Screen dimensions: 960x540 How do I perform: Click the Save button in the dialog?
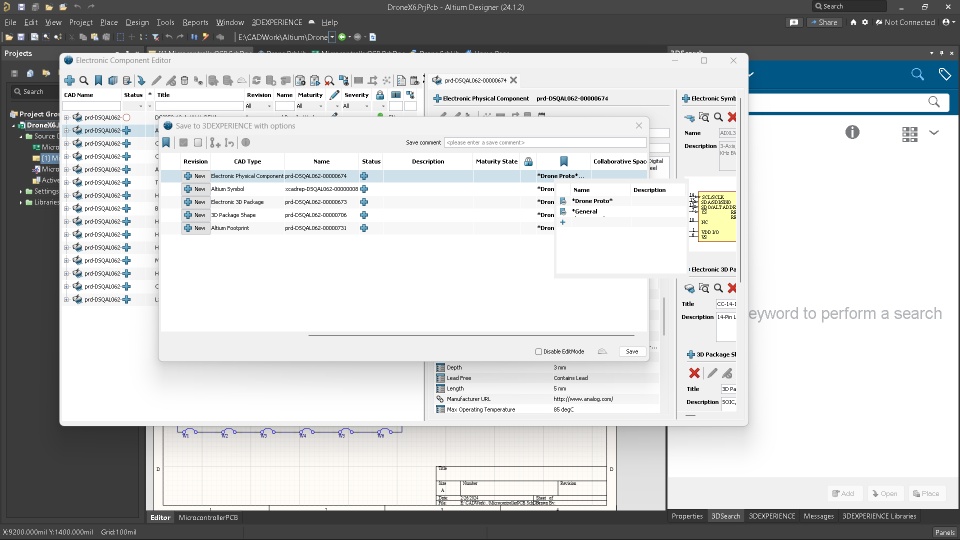tap(631, 352)
